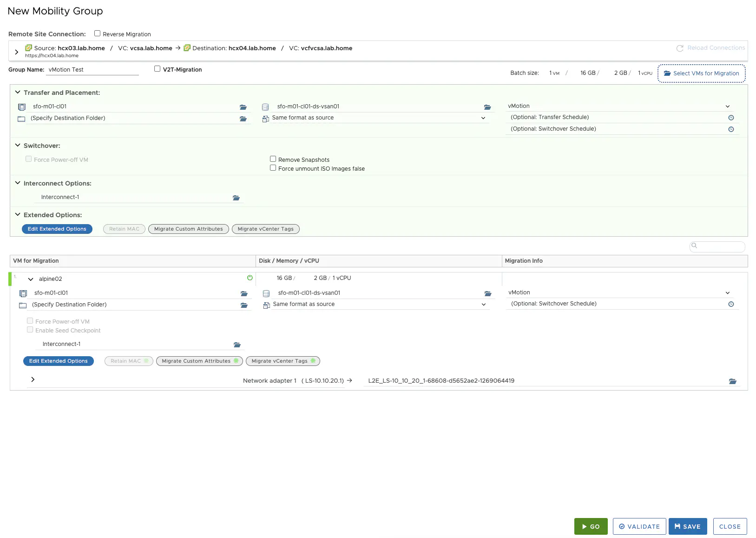Browse datastore sfo-m01-cl01-ds-vsan01 in Transfer and Placement
The image size is (756, 538).
click(x=487, y=107)
